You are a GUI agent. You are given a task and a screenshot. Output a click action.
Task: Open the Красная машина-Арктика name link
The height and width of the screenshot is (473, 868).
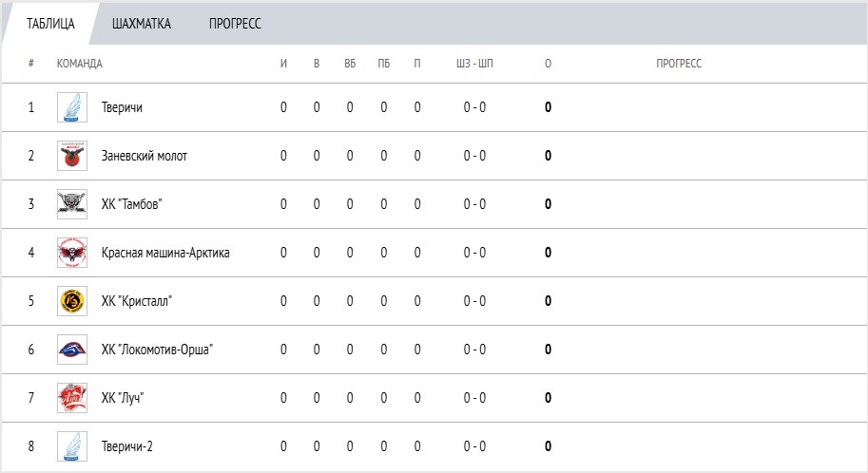(165, 253)
